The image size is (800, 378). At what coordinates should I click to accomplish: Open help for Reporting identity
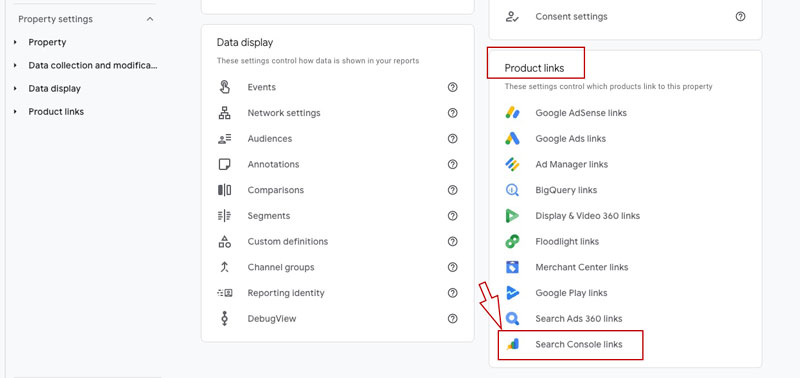coord(453,293)
